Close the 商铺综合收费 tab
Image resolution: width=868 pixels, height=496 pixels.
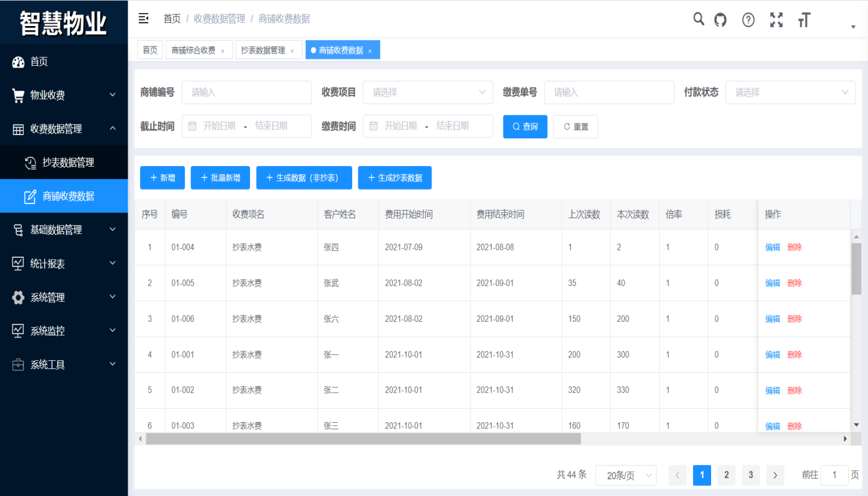click(x=223, y=51)
